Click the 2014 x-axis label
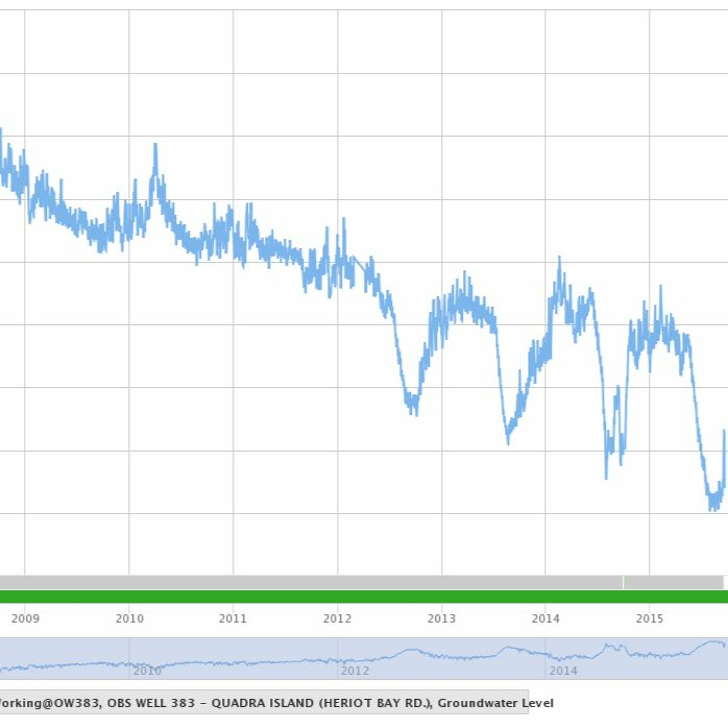Viewport: 728px width, 728px height. coord(545,619)
